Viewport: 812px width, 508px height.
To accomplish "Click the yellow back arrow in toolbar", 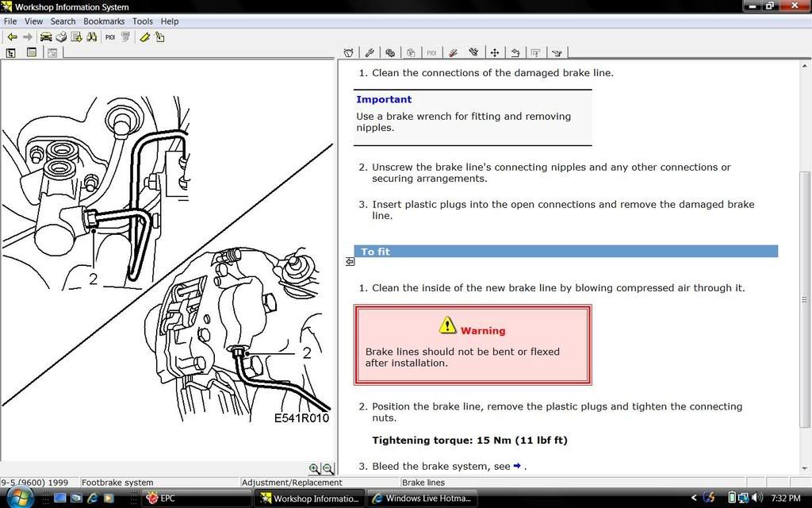I will 12,37.
